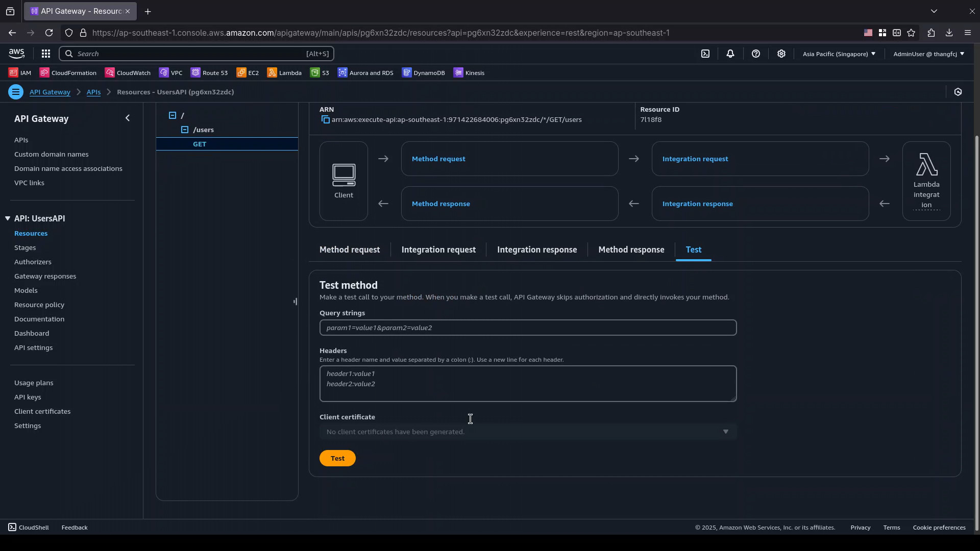Open the IAM shortcut in the favorites bar
980x551 pixels.
[x=20, y=73]
